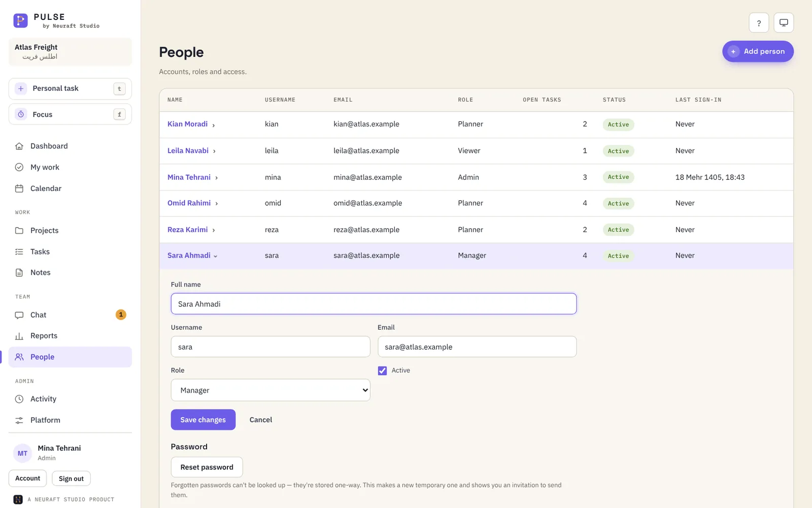Open Reports from the sidebar
The image size is (812, 508).
tap(70, 336)
